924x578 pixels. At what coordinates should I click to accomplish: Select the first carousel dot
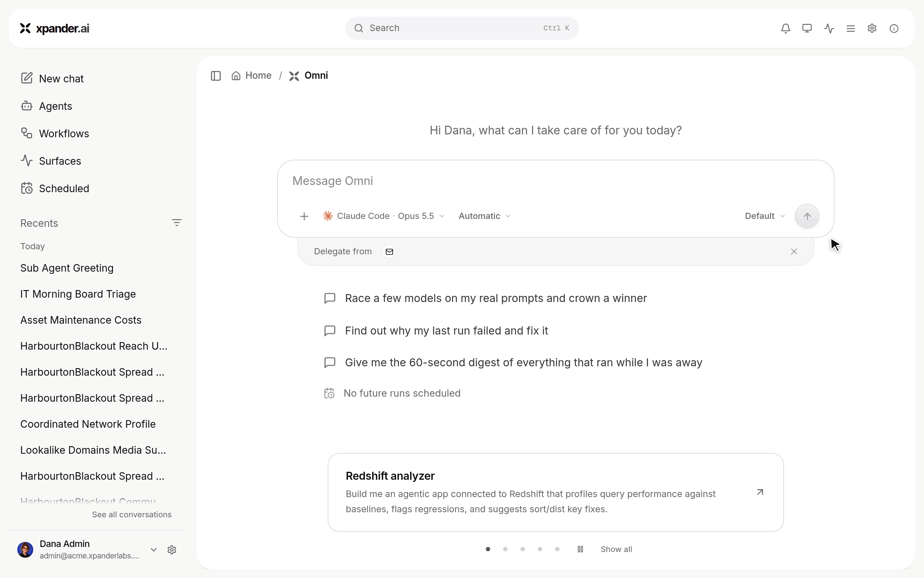488,549
